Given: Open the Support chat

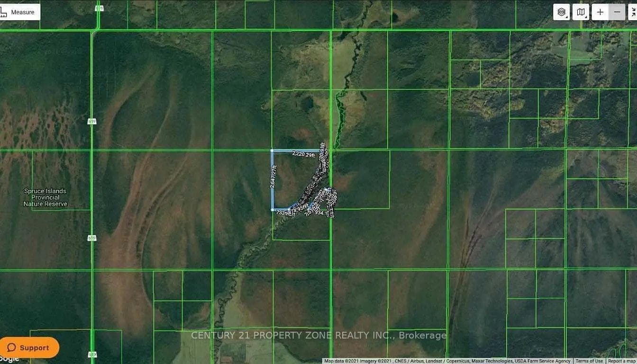Looking at the screenshot, I should pos(29,347).
